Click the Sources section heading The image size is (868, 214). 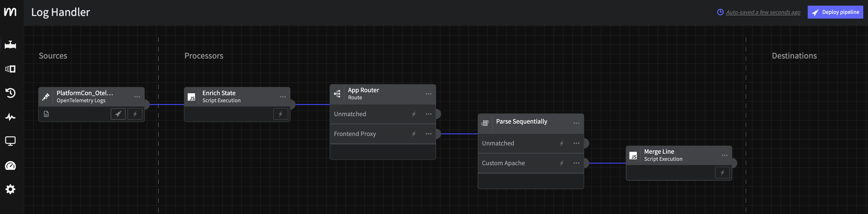point(53,56)
